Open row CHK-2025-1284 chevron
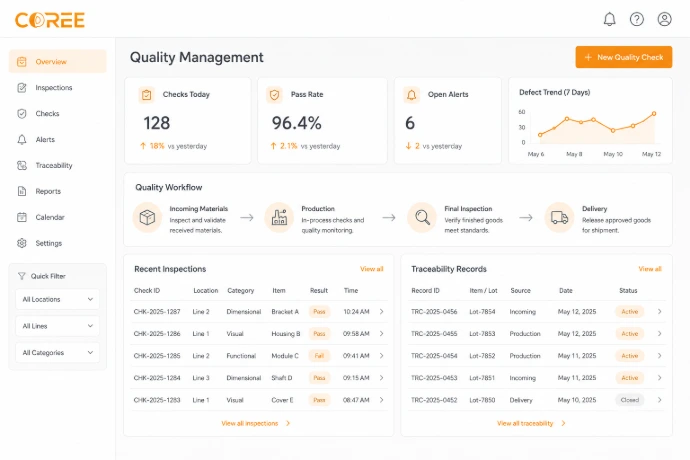Image resolution: width=690 pixels, height=460 pixels. tap(382, 378)
